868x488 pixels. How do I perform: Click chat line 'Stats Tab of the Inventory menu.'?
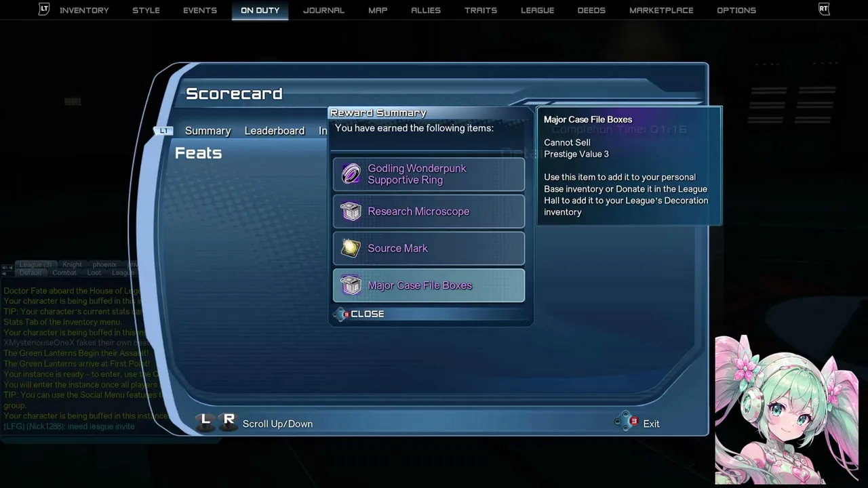[x=63, y=322]
